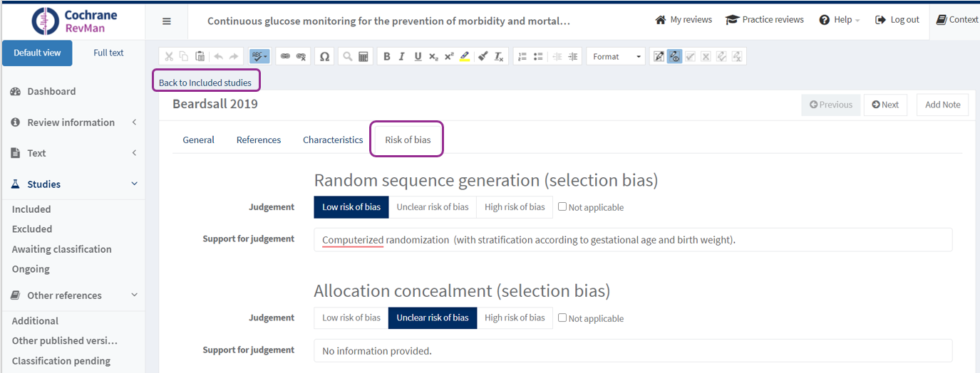Switch to the Characteristics tab

pos(333,140)
